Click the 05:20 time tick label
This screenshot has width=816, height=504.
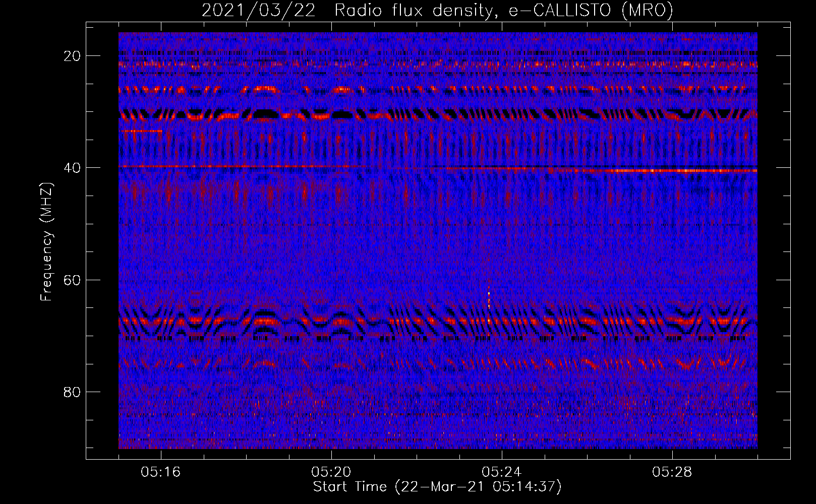click(331, 472)
